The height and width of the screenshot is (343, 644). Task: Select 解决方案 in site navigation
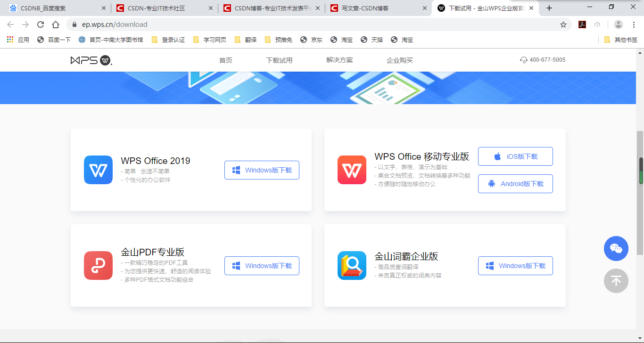(339, 60)
